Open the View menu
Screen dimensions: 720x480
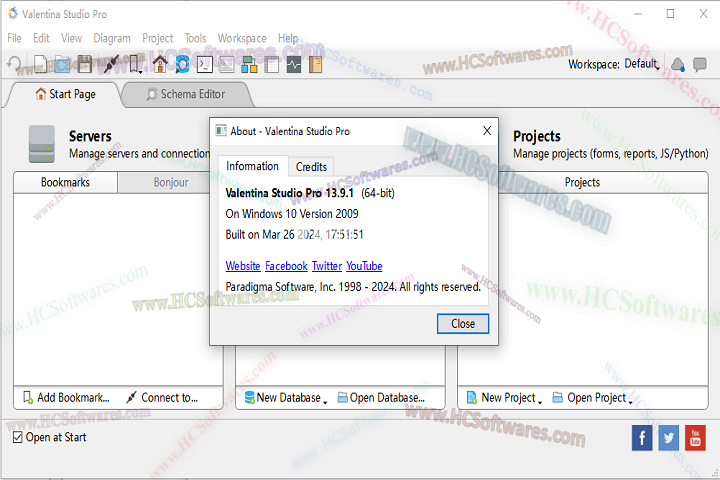tap(72, 38)
